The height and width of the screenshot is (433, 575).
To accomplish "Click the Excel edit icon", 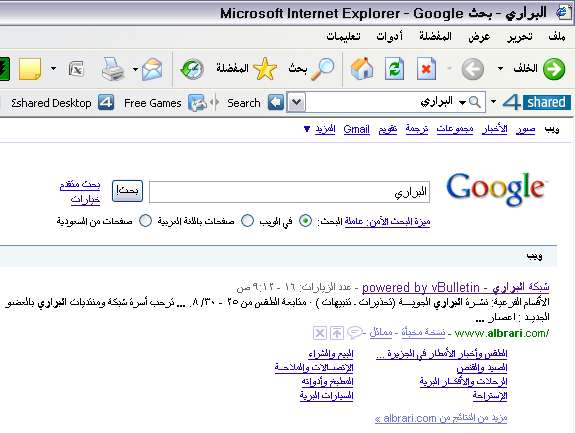I will (x=76, y=69).
